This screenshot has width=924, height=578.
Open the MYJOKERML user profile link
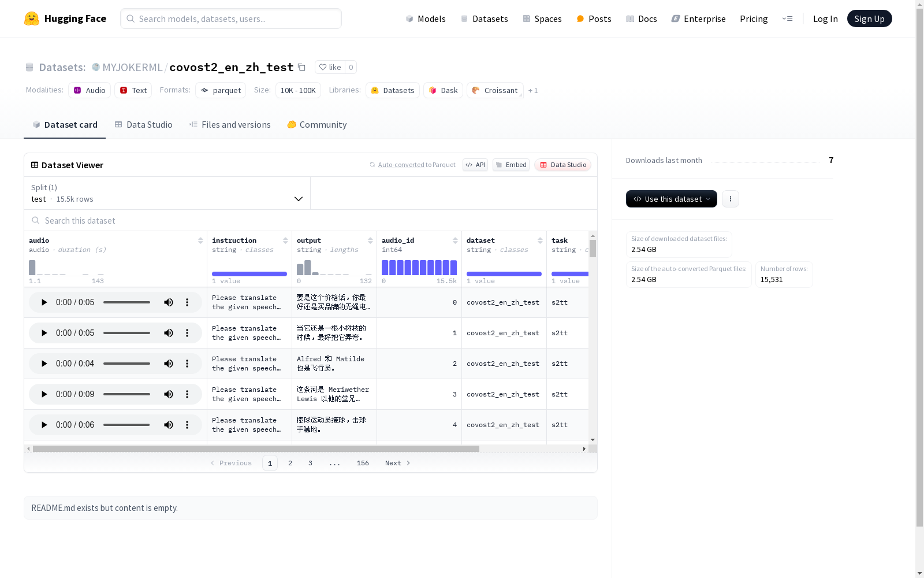pos(132,68)
